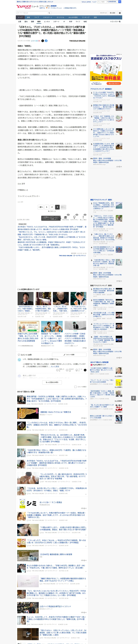This screenshot has width=138, height=644.
Task: Jump to article page 2
Action: (52, 207)
